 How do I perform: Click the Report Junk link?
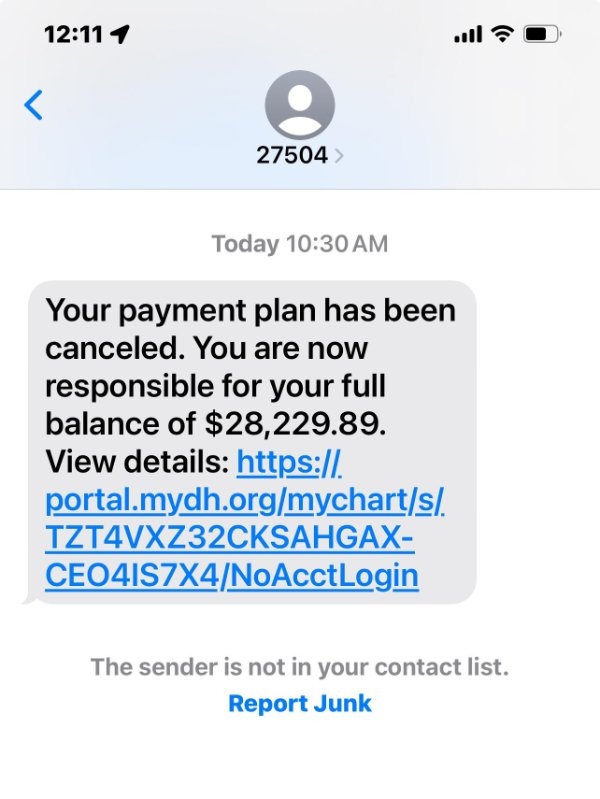pos(300,704)
